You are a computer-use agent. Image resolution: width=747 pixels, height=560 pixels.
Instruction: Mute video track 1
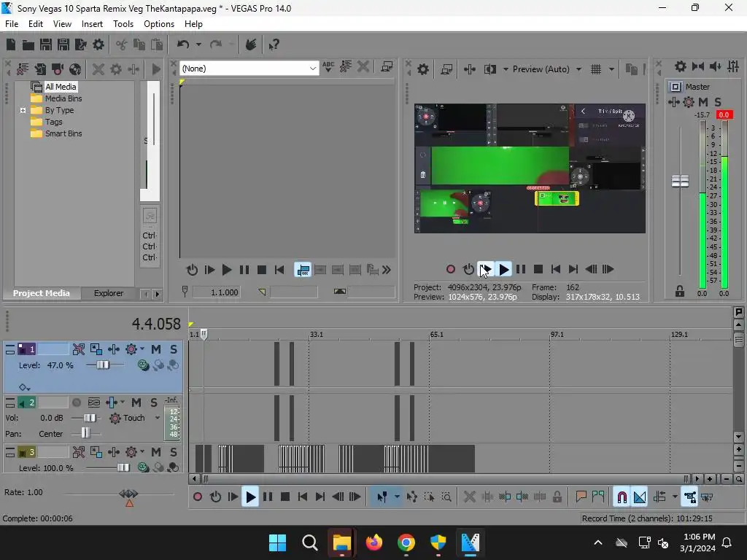click(x=156, y=349)
